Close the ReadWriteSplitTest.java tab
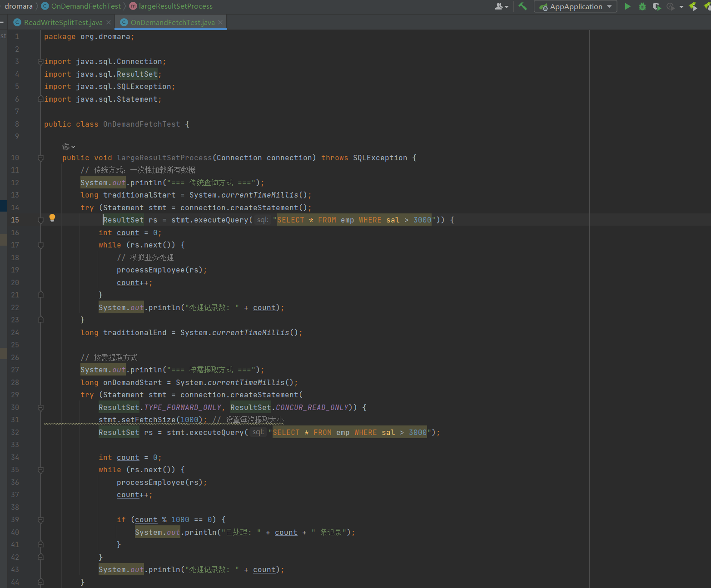Image resolution: width=711 pixels, height=588 pixels. coord(109,22)
